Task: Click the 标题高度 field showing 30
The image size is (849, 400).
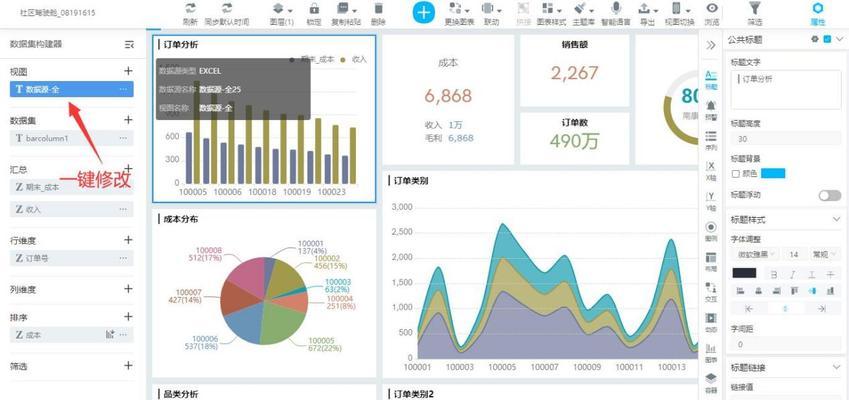Action: [x=786, y=139]
